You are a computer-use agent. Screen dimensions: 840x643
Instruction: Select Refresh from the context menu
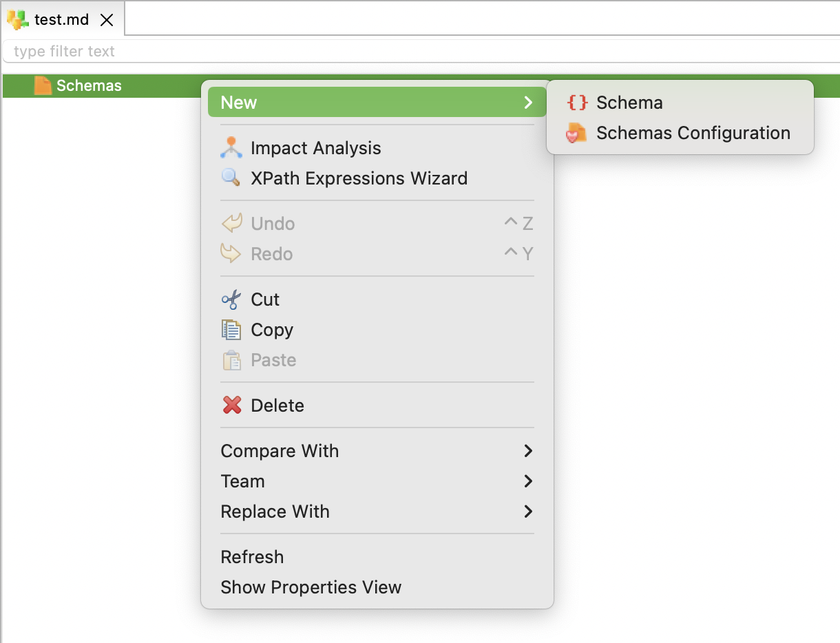click(x=252, y=557)
